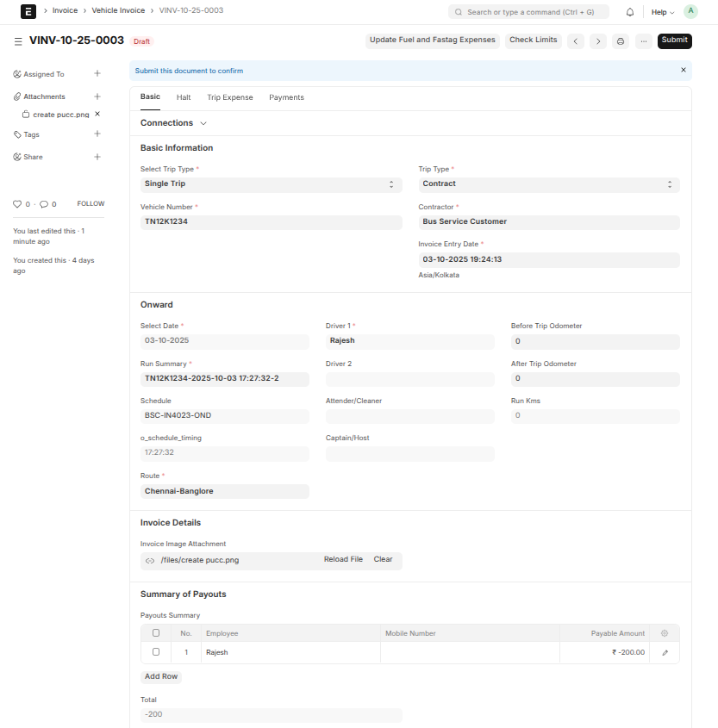Check the select-all checkbox in Payouts header
This screenshot has width=718, height=728.
point(156,633)
